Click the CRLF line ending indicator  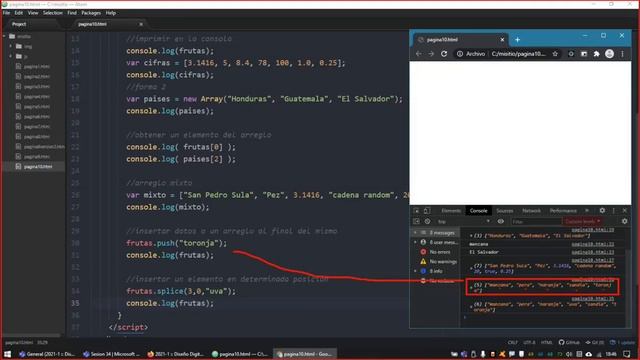(x=513, y=342)
